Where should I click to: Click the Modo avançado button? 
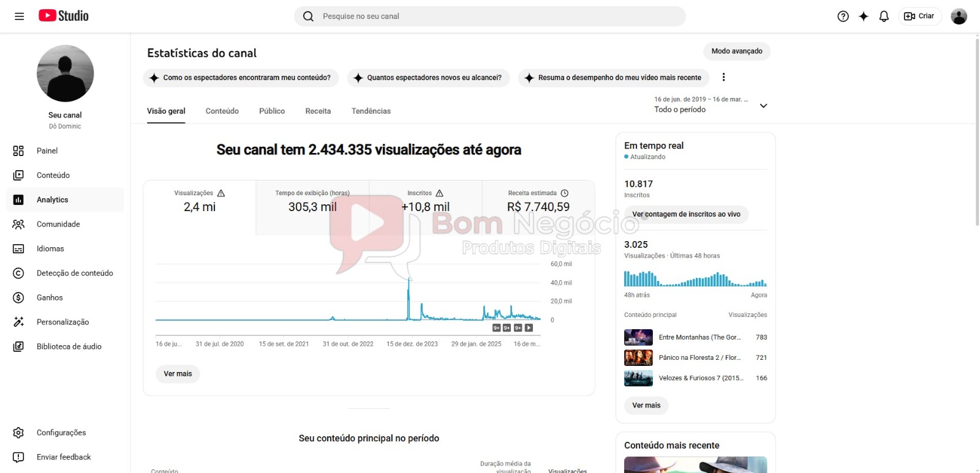pos(736,51)
